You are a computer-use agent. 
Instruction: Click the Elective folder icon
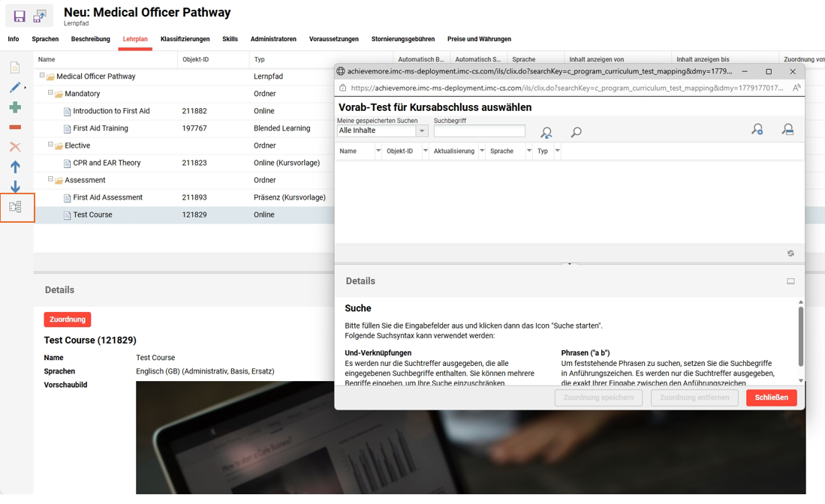point(59,146)
